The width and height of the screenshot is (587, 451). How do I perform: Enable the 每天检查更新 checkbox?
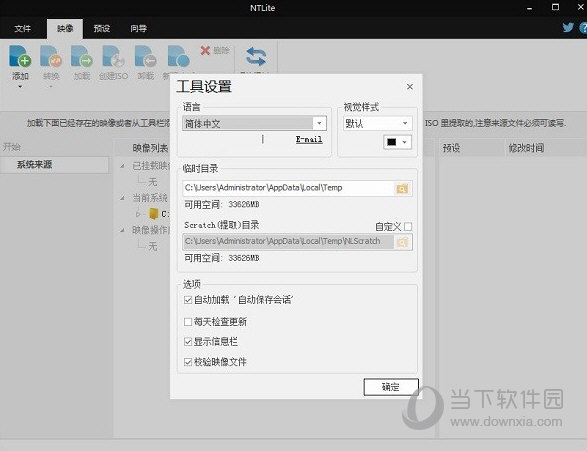point(188,322)
